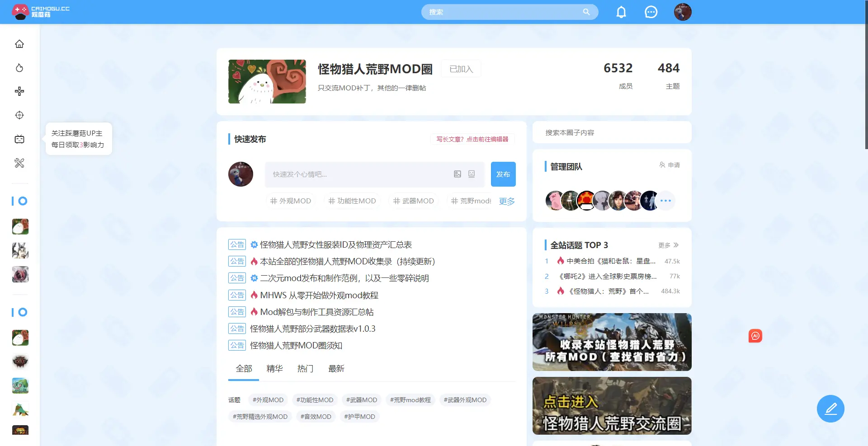The image size is (868, 446).
Task: Open notifications bell icon
Action: [x=621, y=12]
